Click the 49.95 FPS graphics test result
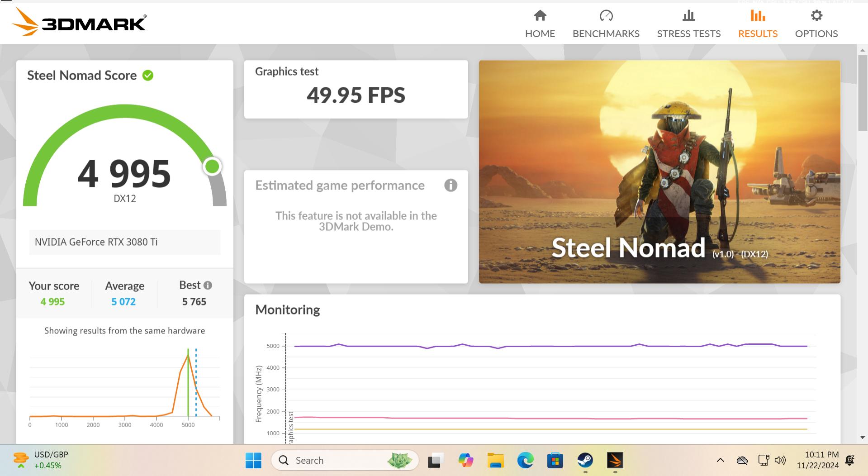The width and height of the screenshot is (868, 476). 356,95
